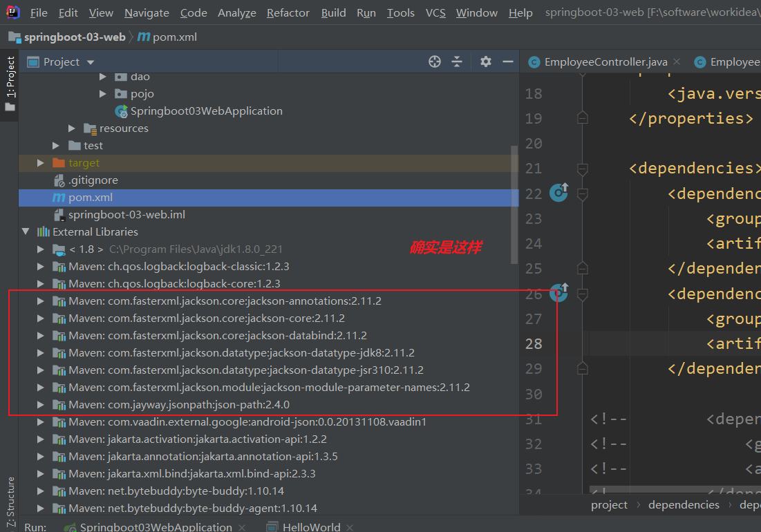Image resolution: width=761 pixels, height=532 pixels.
Task: Expand the jackson-databind:2.11.2 library node
Action: coord(41,336)
